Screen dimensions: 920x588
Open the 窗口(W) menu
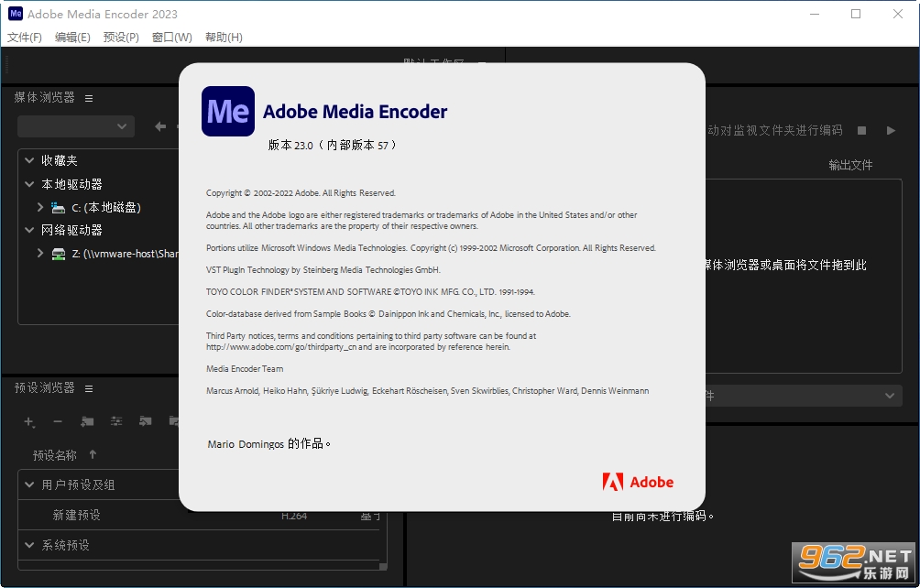(x=172, y=37)
